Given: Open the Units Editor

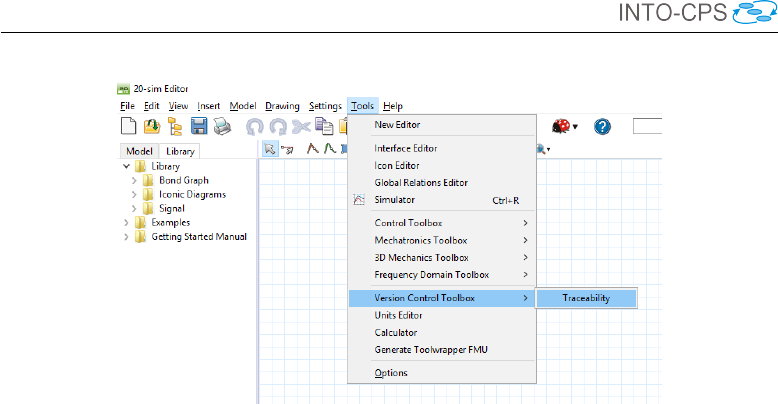Looking at the screenshot, I should pos(442,315).
